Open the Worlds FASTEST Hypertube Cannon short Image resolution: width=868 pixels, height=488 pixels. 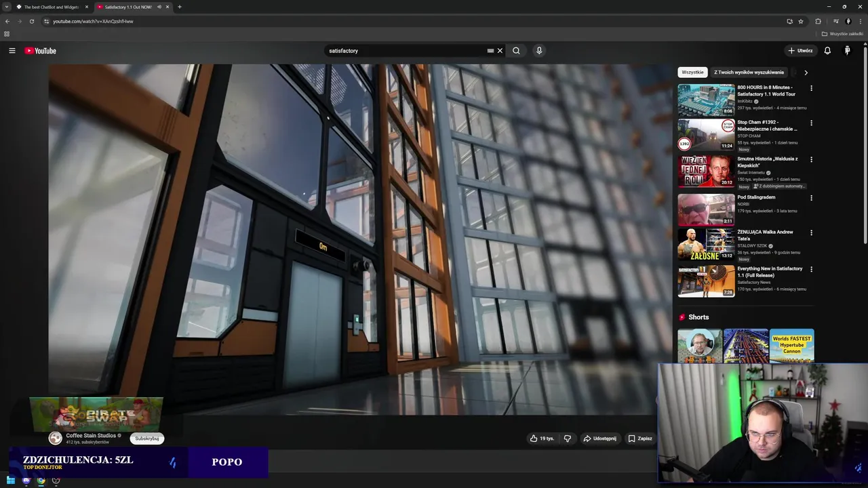click(792, 346)
